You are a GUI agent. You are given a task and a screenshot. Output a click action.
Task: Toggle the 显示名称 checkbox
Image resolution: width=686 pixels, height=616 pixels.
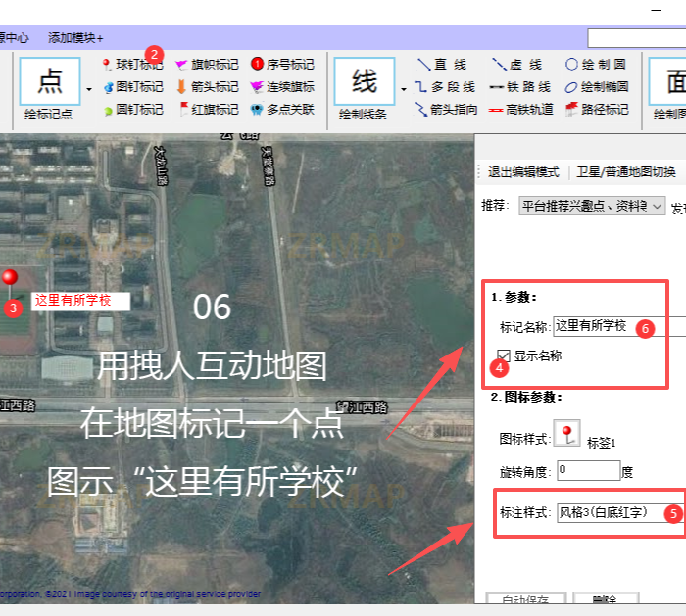click(x=504, y=355)
